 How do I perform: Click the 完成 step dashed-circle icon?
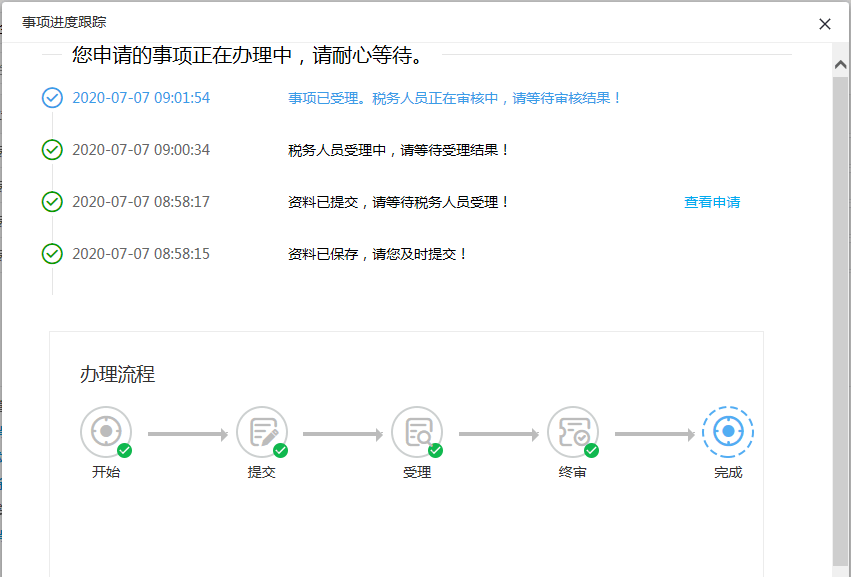[x=728, y=432]
